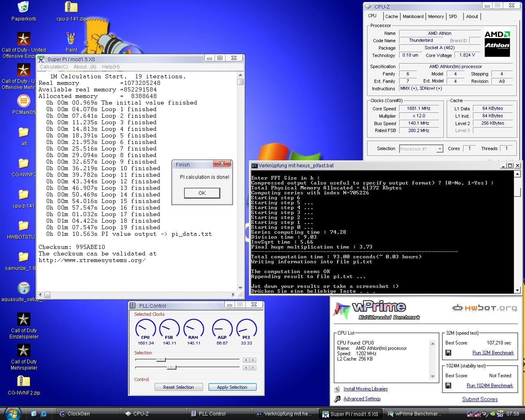The height and width of the screenshot is (420, 525).
Task: Open the Memory tab in CPU-Z
Action: point(436,16)
